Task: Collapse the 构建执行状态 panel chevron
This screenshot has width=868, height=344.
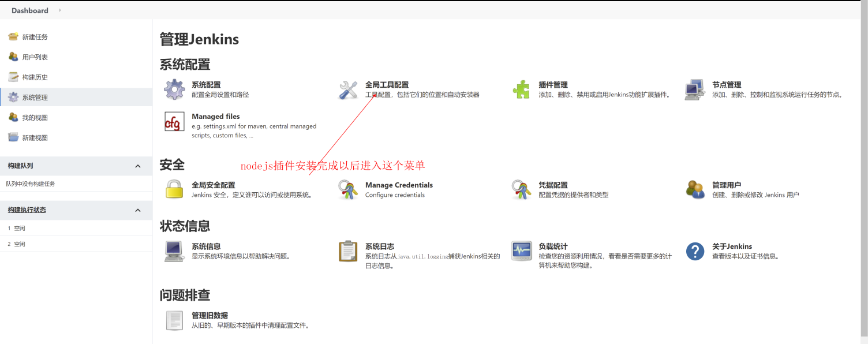Action: [x=138, y=210]
